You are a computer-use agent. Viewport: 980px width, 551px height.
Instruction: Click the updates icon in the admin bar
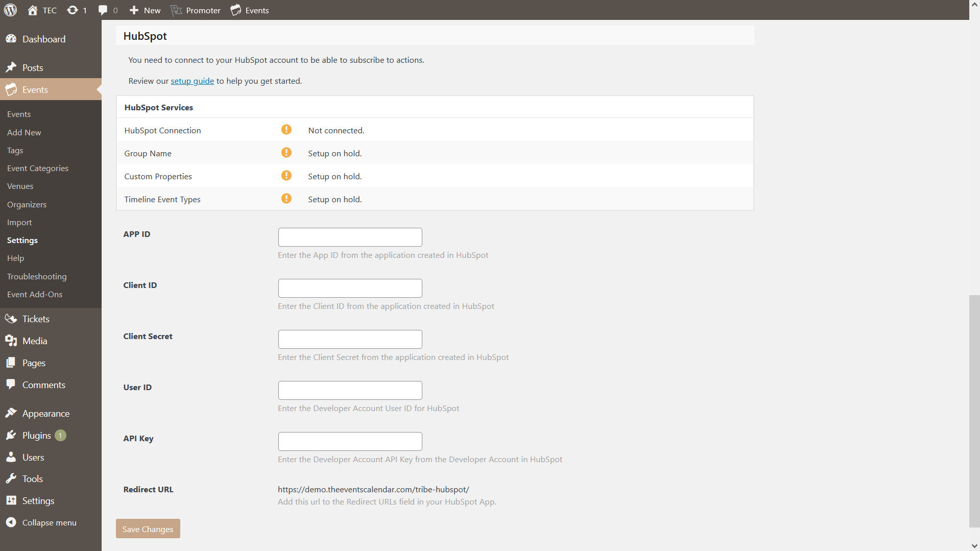tap(72, 10)
